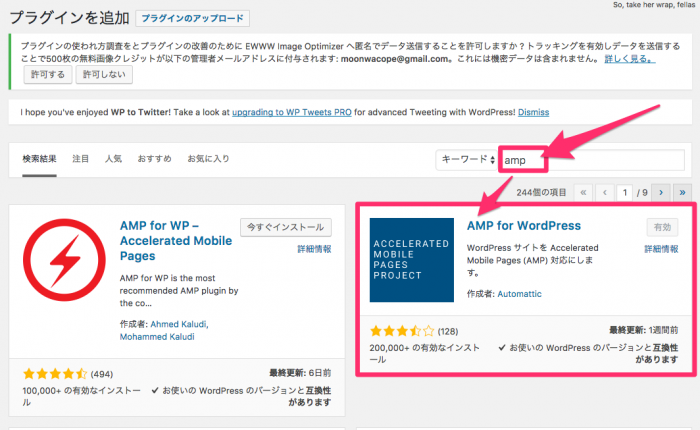Jump to last results page (»)
The width and height of the screenshot is (700, 430).
682,192
